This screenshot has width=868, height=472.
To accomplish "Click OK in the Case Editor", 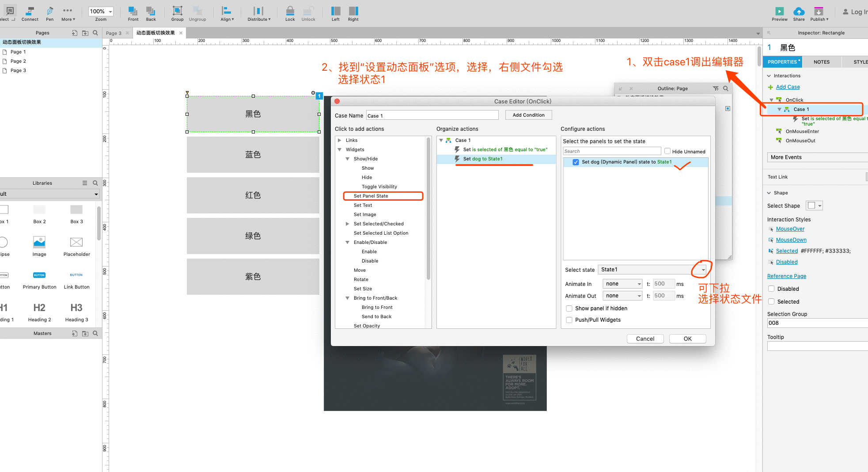I will pyautogui.click(x=687, y=339).
